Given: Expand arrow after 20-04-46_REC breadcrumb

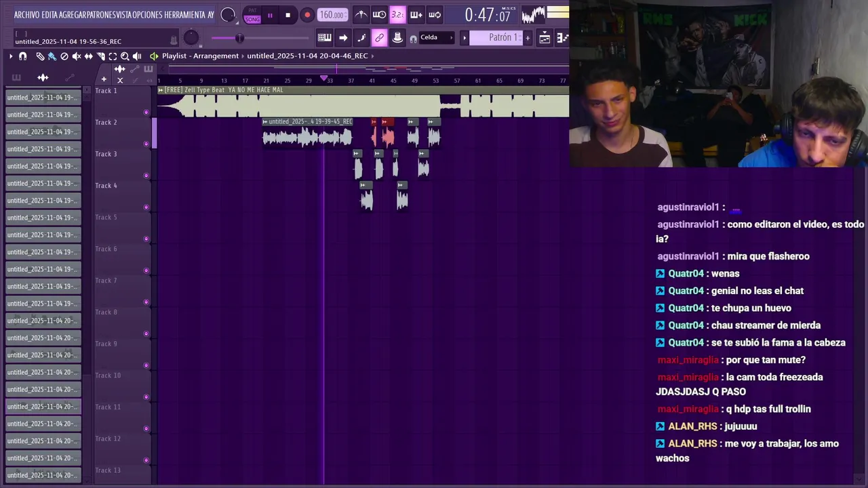Looking at the screenshot, I should (x=373, y=56).
